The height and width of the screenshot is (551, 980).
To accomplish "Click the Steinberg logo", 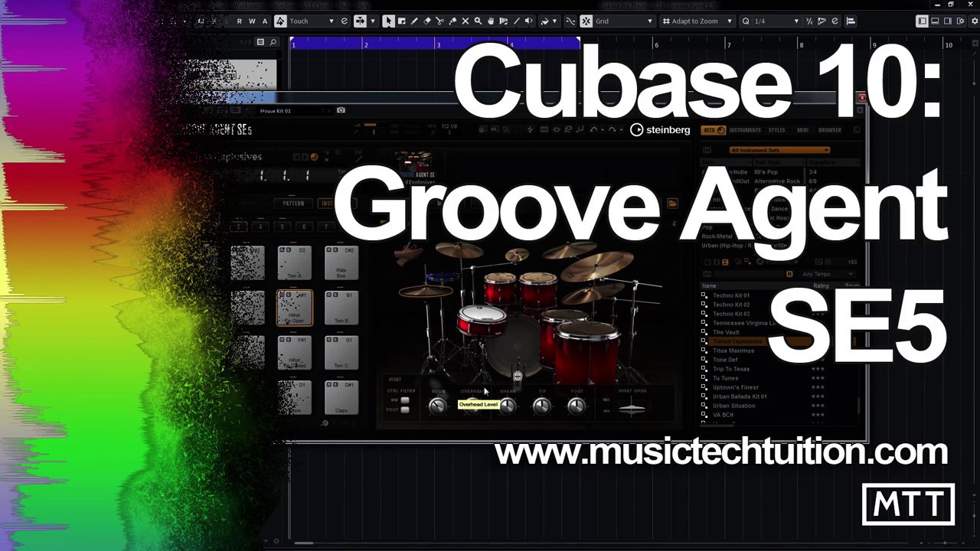I will pyautogui.click(x=660, y=130).
